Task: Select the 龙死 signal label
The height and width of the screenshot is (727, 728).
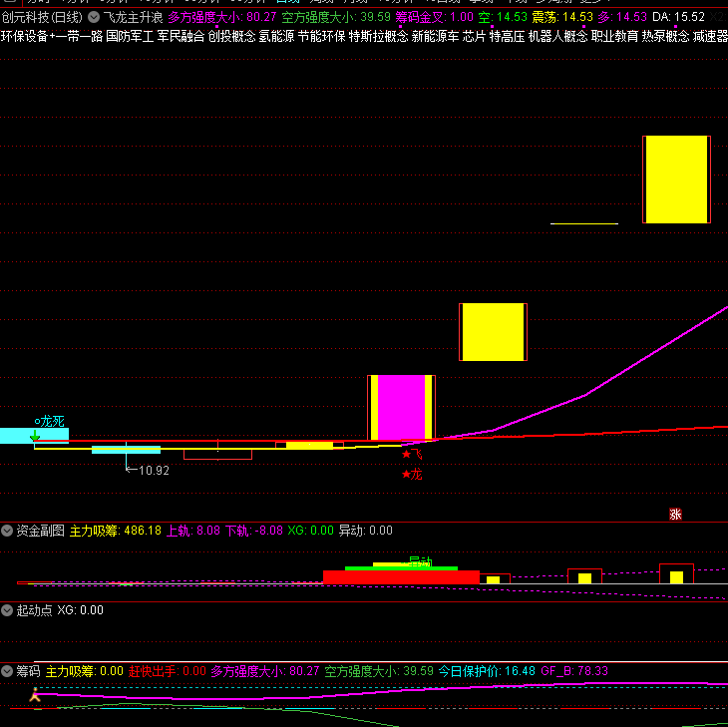Action: 49,422
